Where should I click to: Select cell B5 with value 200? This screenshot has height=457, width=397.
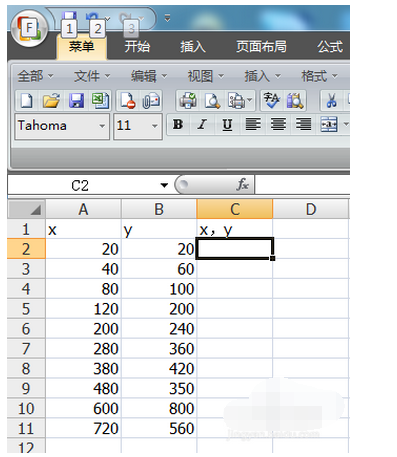click(159, 309)
